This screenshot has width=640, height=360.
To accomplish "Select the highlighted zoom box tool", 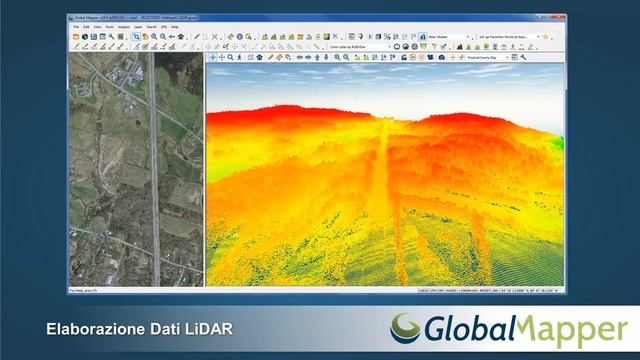I will [x=136, y=37].
